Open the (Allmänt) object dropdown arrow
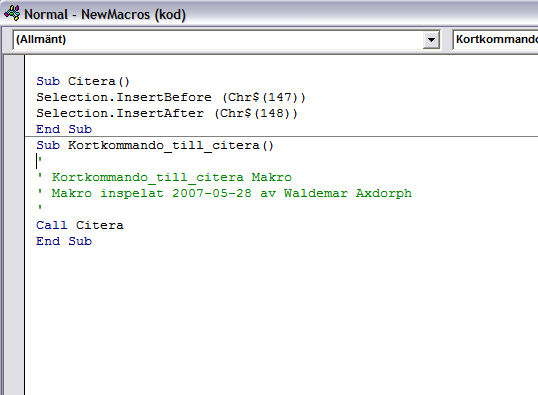The height and width of the screenshot is (395, 538). click(x=431, y=40)
